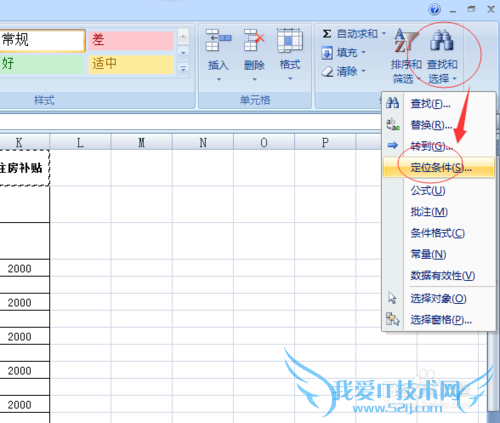Select column K header
The width and height of the screenshot is (500, 423).
point(25,142)
